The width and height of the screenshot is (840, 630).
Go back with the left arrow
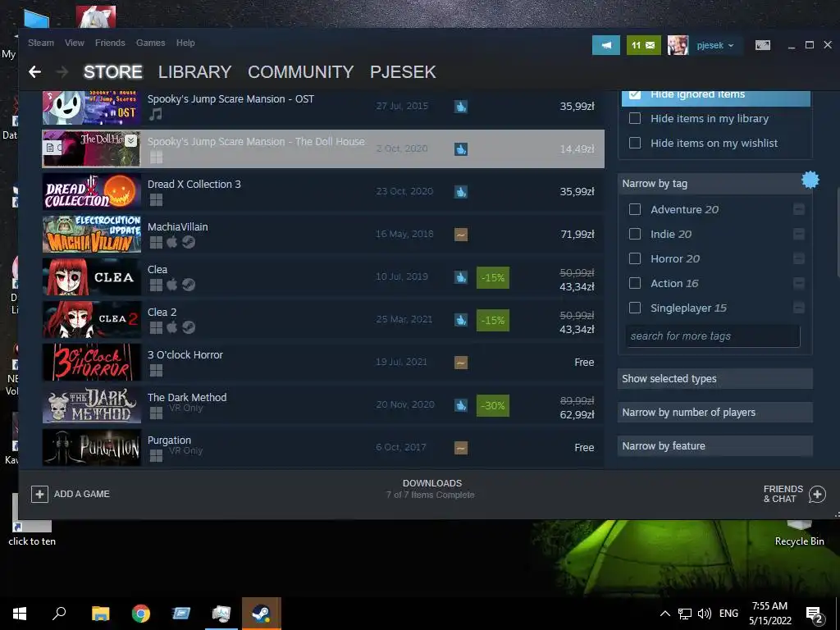[34, 72]
